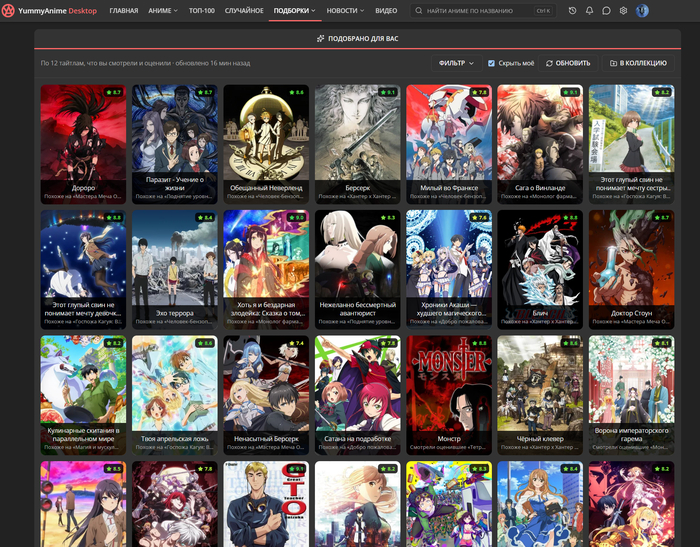Open notifications bell icon
700x547 pixels.
[589, 11]
